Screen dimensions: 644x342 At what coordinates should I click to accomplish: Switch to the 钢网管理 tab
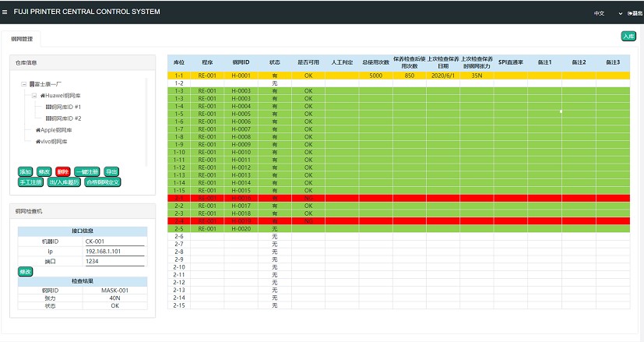click(22, 39)
